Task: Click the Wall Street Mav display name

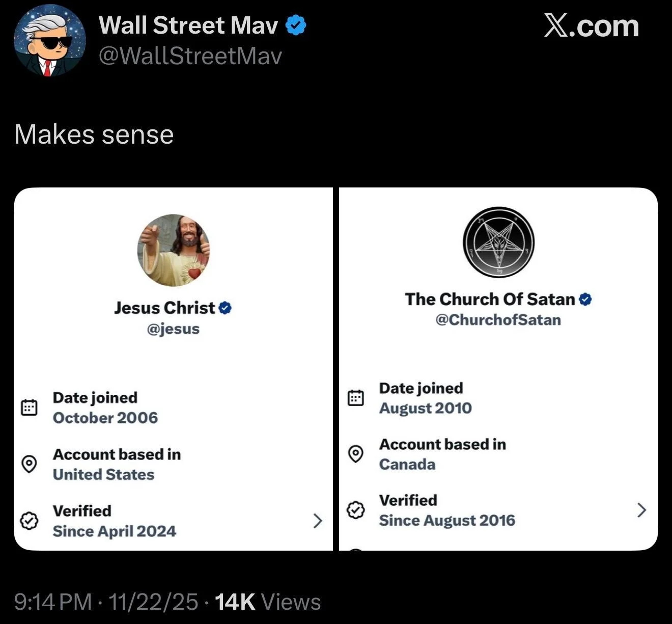Action: tap(188, 25)
